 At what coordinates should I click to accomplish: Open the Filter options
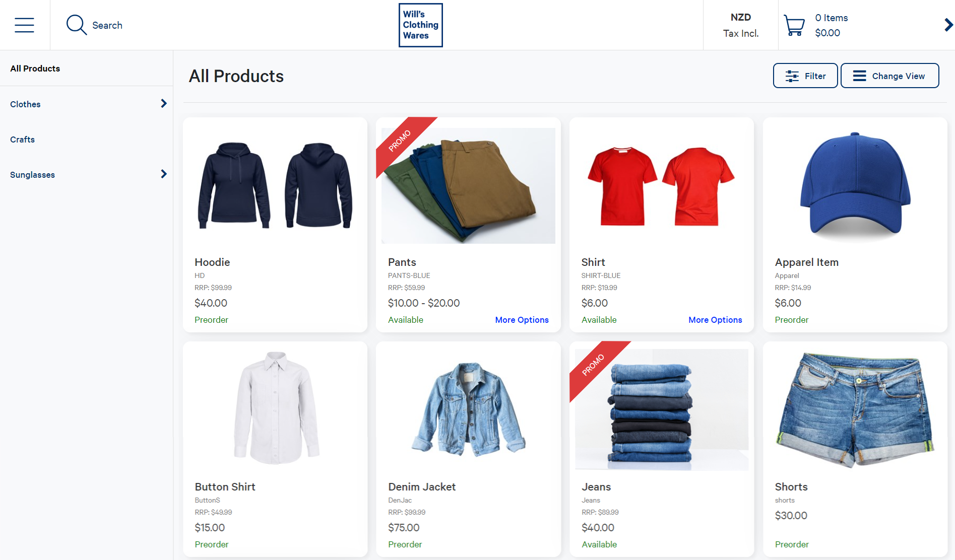(x=805, y=76)
